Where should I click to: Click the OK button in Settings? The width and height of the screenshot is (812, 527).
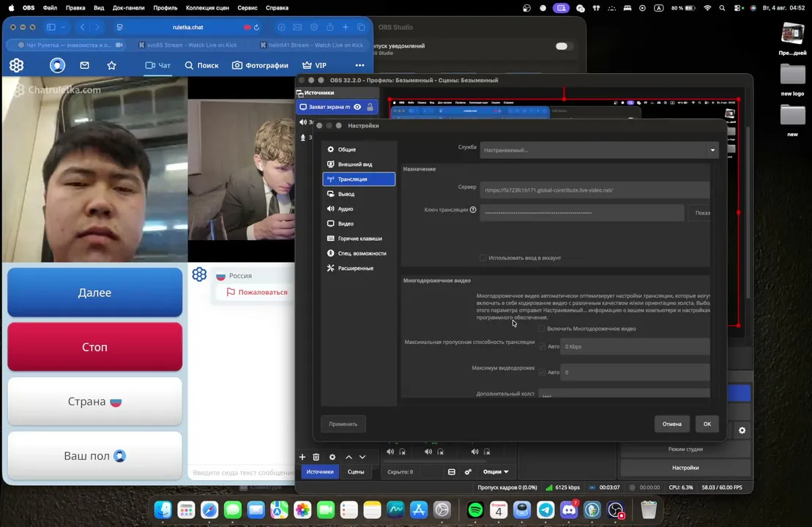[707, 424]
